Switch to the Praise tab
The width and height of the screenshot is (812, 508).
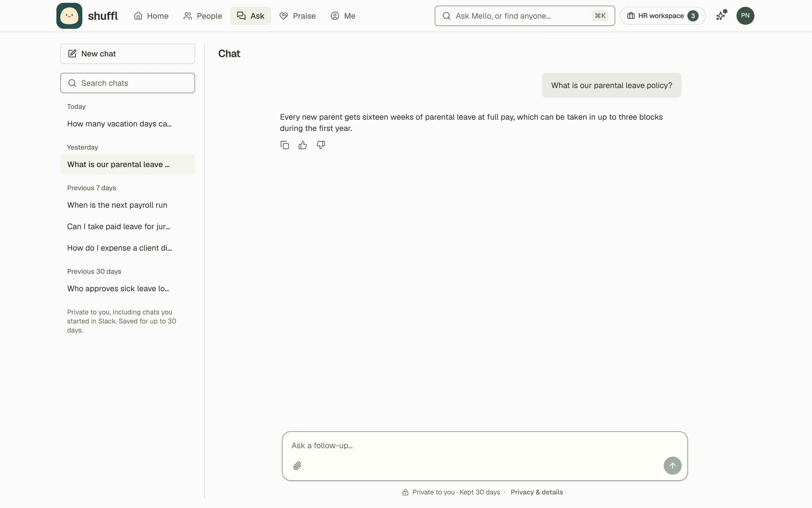pyautogui.click(x=297, y=16)
